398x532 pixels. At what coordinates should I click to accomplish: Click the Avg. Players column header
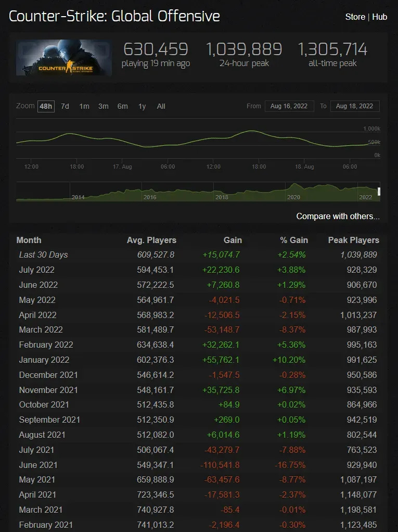(x=151, y=240)
